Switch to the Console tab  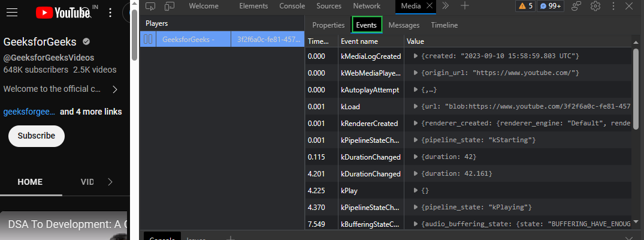click(292, 6)
